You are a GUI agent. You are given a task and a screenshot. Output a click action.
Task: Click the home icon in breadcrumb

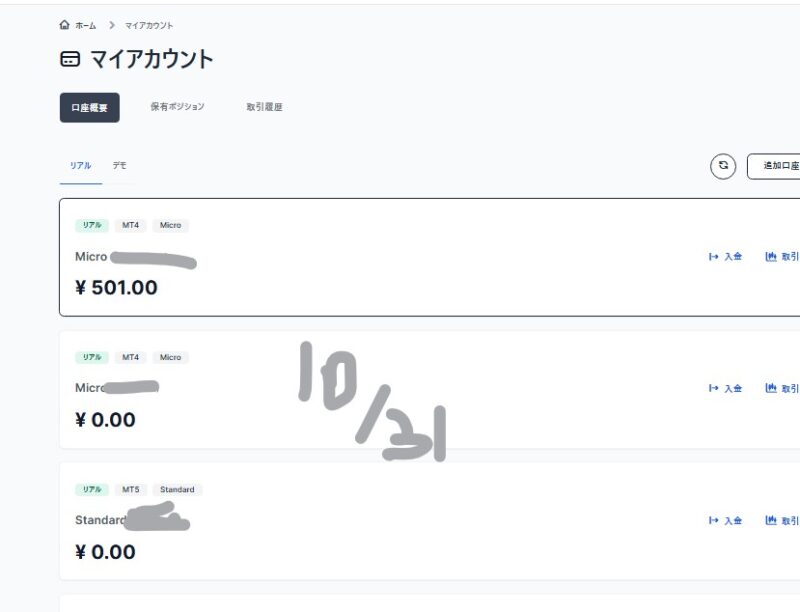(x=65, y=25)
